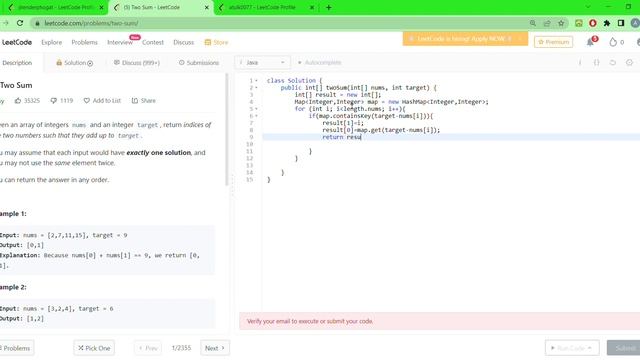The width and height of the screenshot is (640, 360).
Task: Click the 'Two Sum' problem title
Action: (16, 85)
